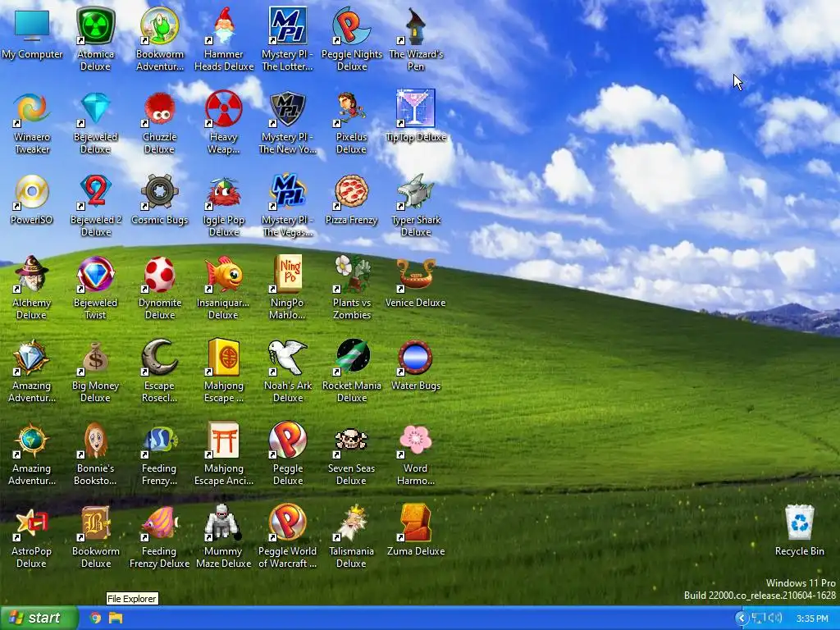
Task: Click Amazing Adventures diamond compass icon
Action: [x=32, y=358]
